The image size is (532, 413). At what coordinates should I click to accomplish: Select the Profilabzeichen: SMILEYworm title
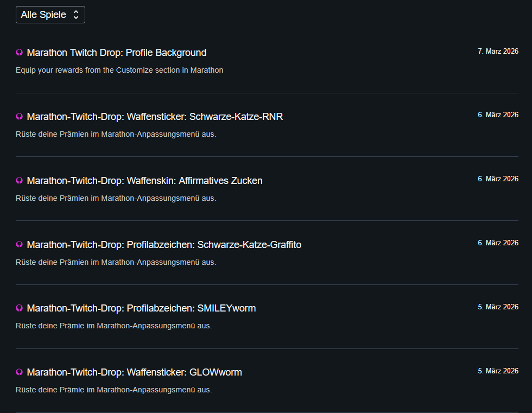141,308
